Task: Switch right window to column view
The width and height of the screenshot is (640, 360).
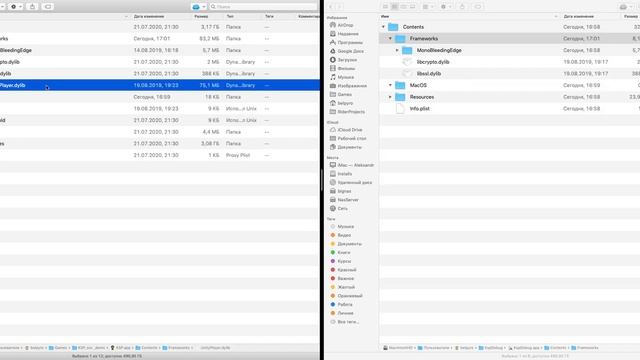Action: point(403,7)
